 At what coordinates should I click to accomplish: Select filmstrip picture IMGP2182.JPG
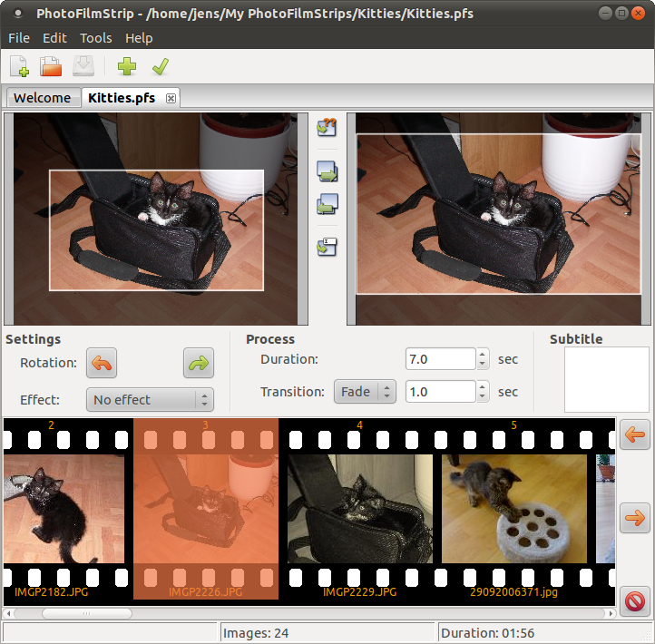pos(64,509)
